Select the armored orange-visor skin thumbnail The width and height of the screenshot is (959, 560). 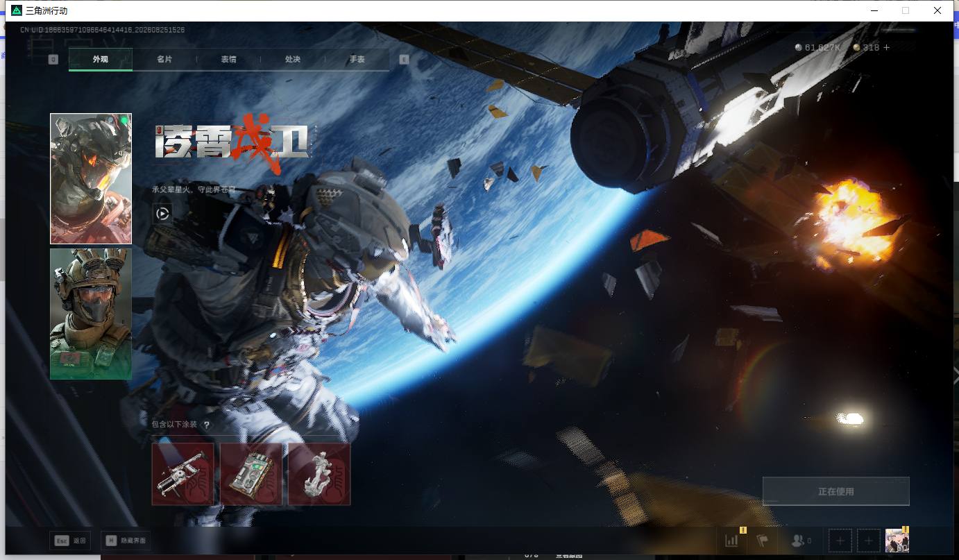coord(91,178)
